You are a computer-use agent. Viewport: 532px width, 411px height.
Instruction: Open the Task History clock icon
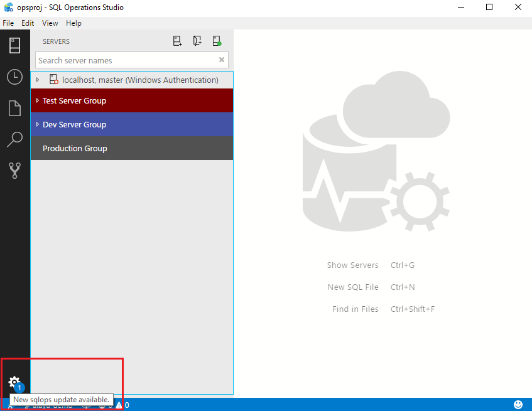(x=14, y=77)
